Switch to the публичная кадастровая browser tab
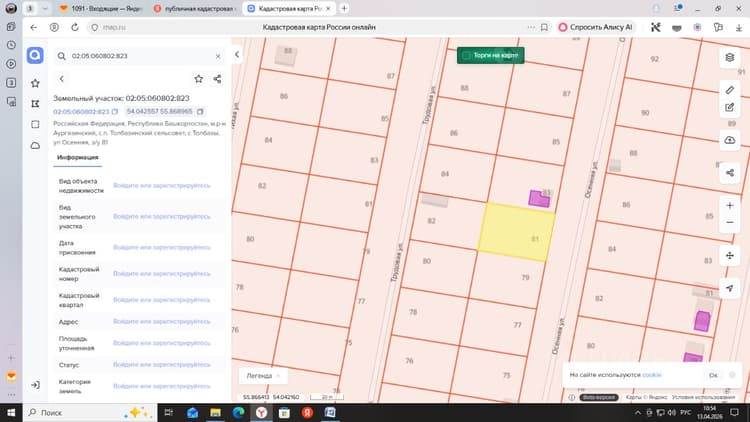Image resolution: width=750 pixels, height=422 pixels. (x=194, y=9)
